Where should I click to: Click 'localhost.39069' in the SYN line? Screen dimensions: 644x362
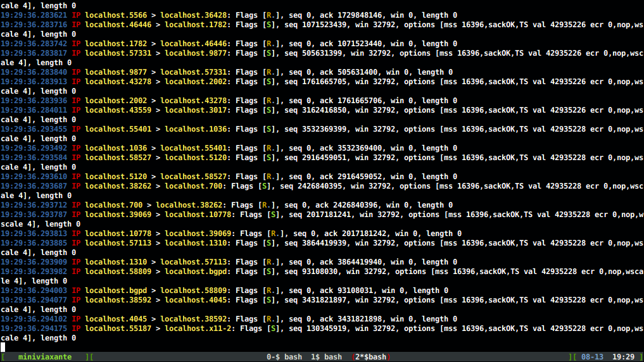click(118, 215)
